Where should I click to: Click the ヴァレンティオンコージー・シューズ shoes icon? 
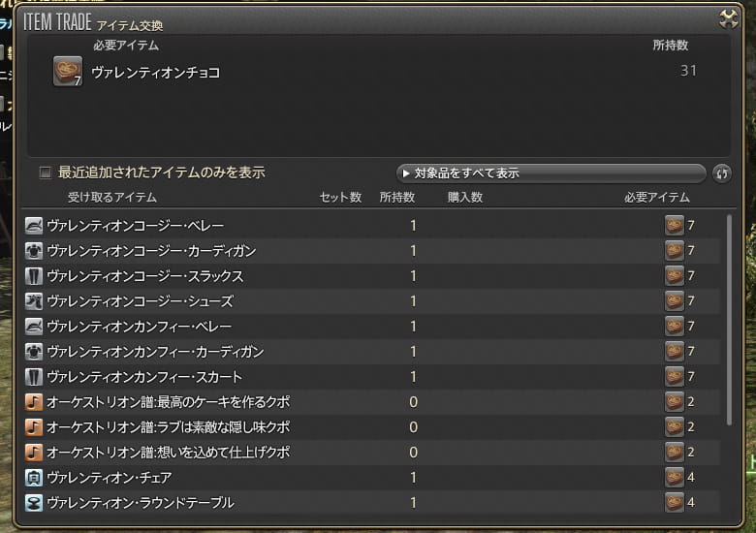coord(34,301)
